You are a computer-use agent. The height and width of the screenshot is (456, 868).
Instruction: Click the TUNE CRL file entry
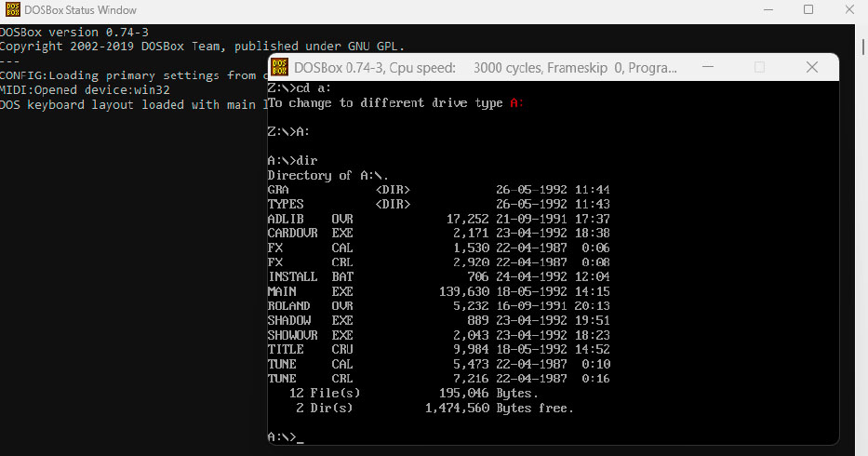point(438,379)
